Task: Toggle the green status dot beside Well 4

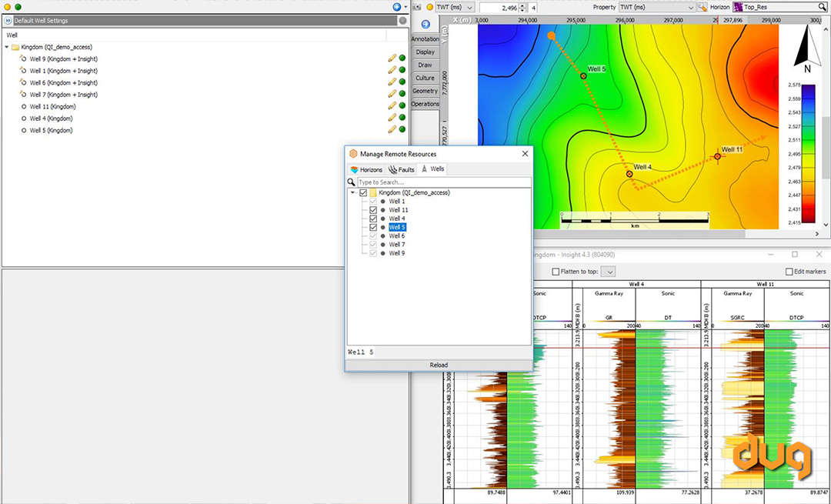Action: click(401, 118)
